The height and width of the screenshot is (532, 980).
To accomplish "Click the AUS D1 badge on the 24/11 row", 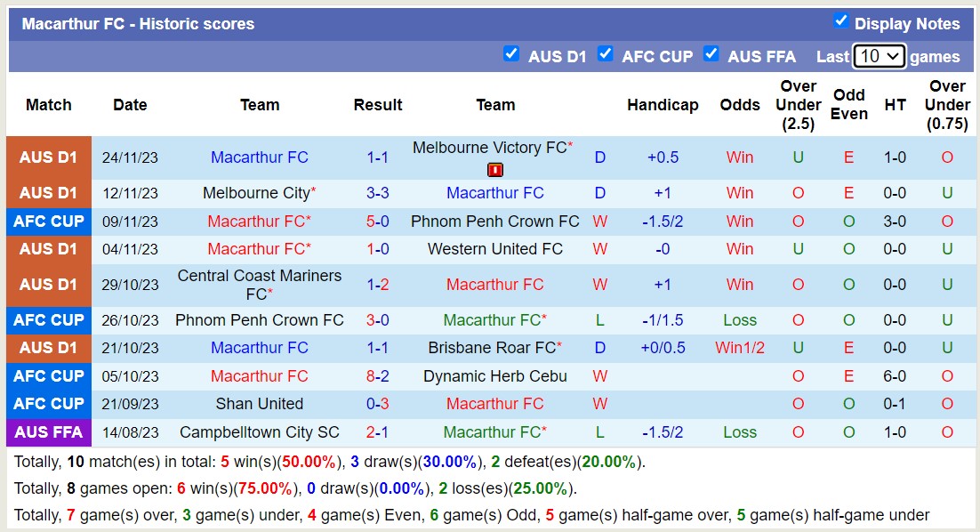I will pos(48,157).
